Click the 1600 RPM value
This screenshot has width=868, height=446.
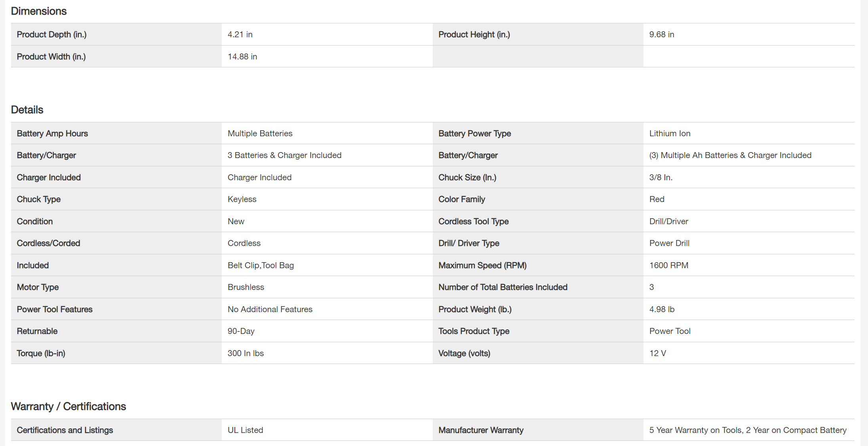669,265
